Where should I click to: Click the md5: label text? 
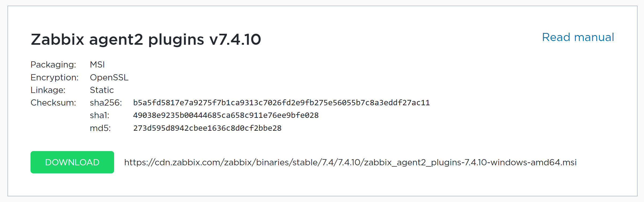tap(100, 128)
